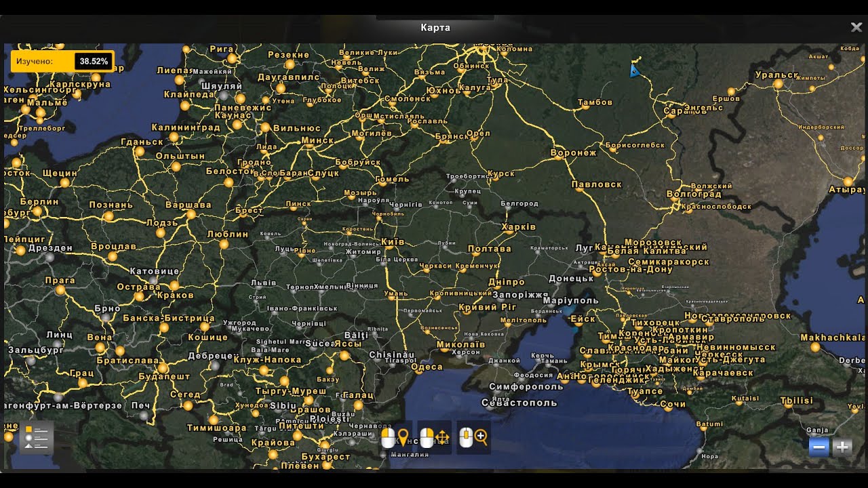Select the Рига city label
Screen dimensions: 868x488
pos(221,49)
